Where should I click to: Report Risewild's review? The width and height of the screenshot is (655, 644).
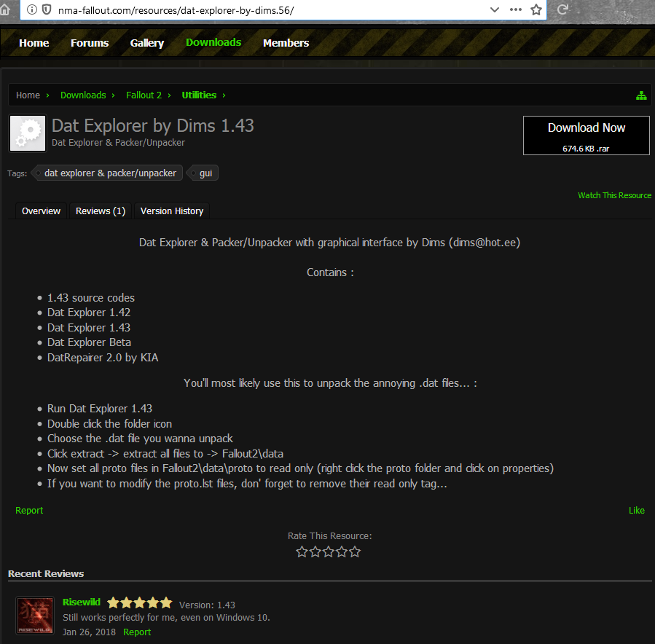(x=137, y=632)
